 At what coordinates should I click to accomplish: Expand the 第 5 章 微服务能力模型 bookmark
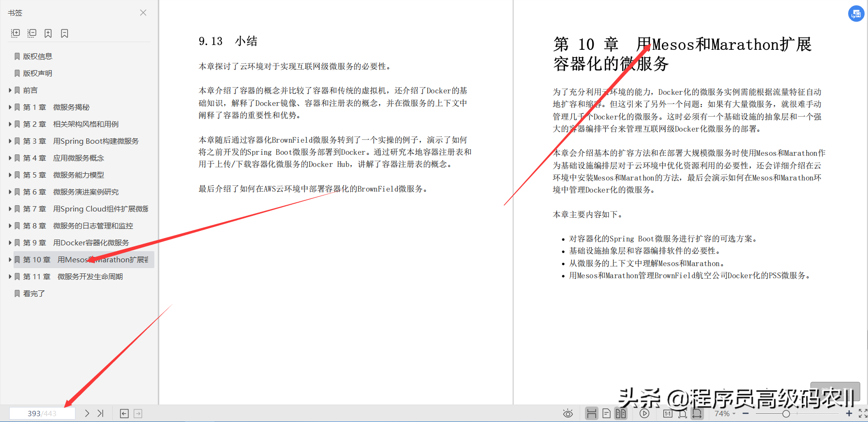10,175
